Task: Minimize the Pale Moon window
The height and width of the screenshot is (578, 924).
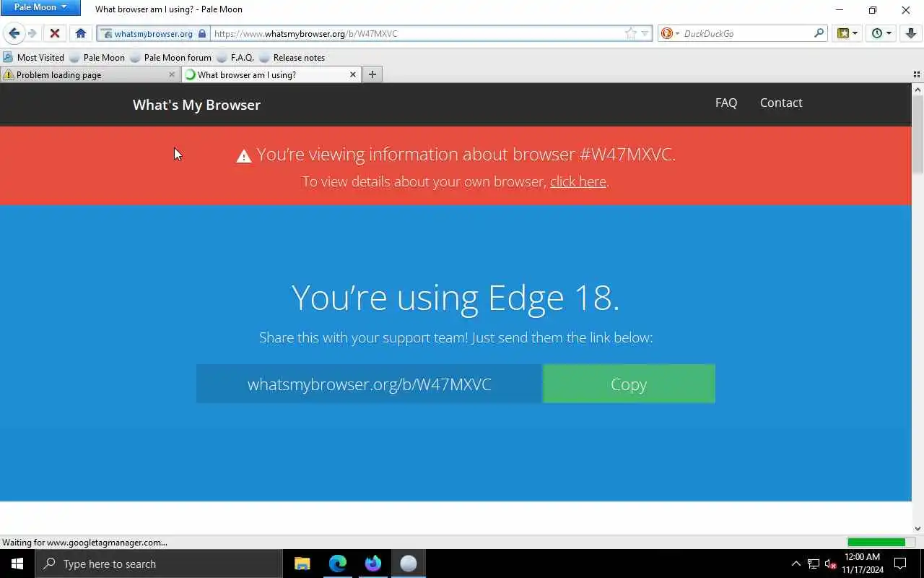Action: tap(840, 10)
